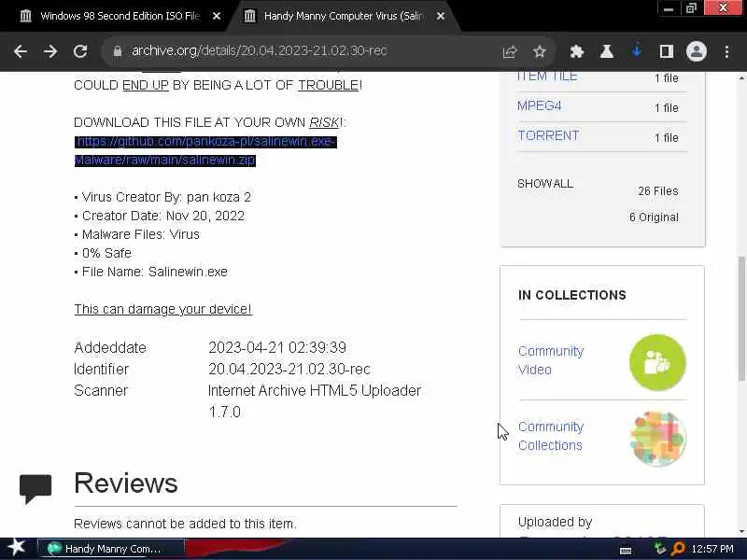747x560 pixels.
Task: Open the Start menu star icon
Action: click(x=16, y=547)
